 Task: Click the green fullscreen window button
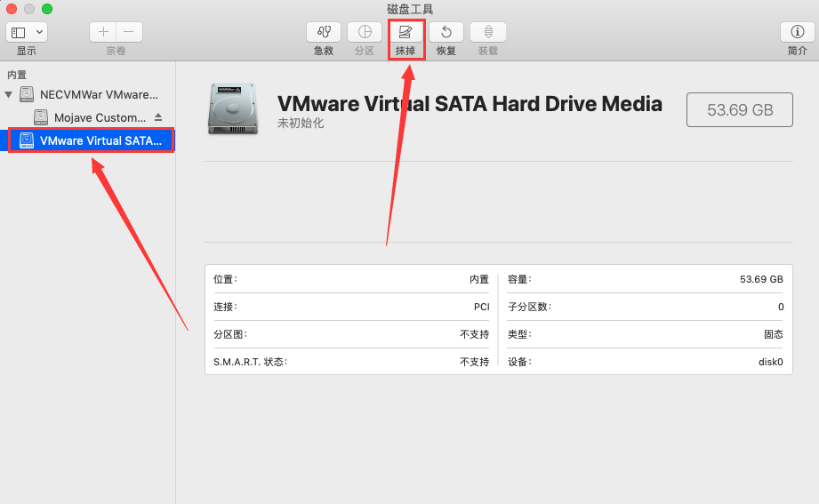click(47, 9)
